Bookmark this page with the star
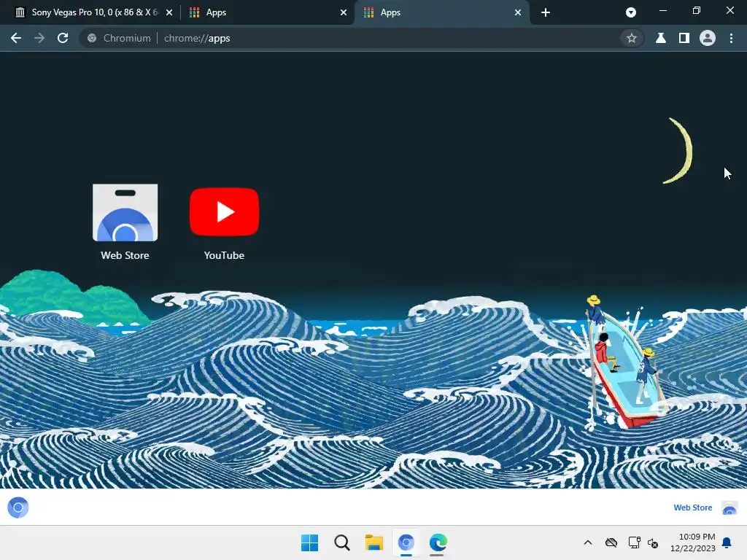The image size is (747, 560). (x=631, y=38)
